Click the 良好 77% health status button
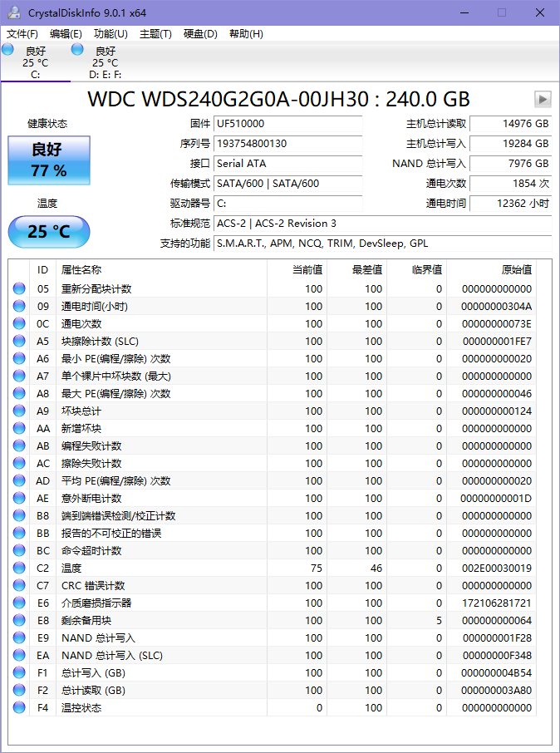The height and width of the screenshot is (753, 560). tap(49, 160)
